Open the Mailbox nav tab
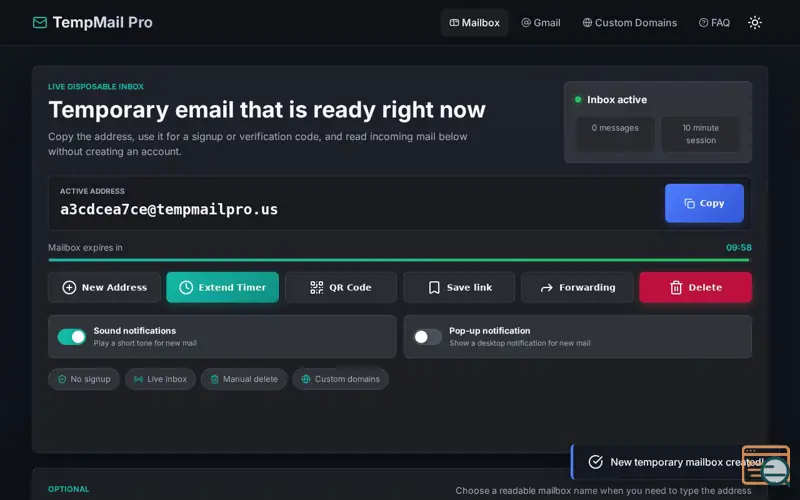This screenshot has height=500, width=800. (474, 22)
